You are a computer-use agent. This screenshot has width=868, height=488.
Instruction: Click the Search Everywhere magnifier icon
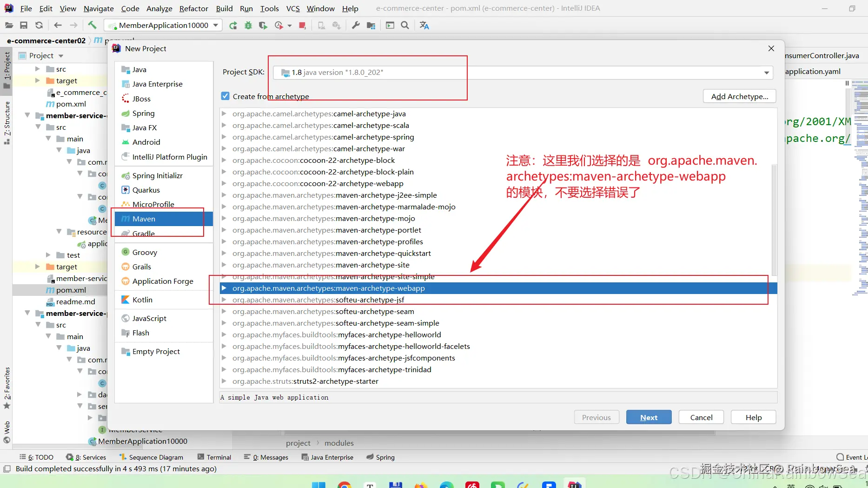pos(405,25)
